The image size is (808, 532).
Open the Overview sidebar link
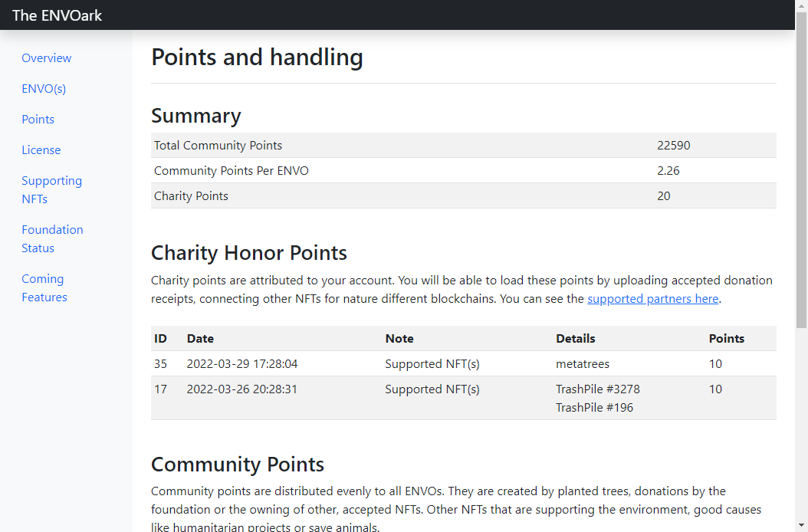pyautogui.click(x=46, y=58)
